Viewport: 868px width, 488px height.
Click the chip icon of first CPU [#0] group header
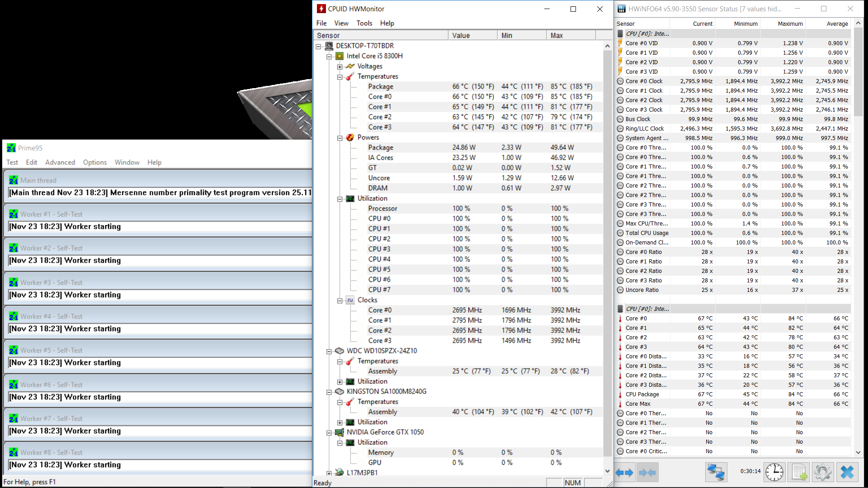[x=620, y=33]
